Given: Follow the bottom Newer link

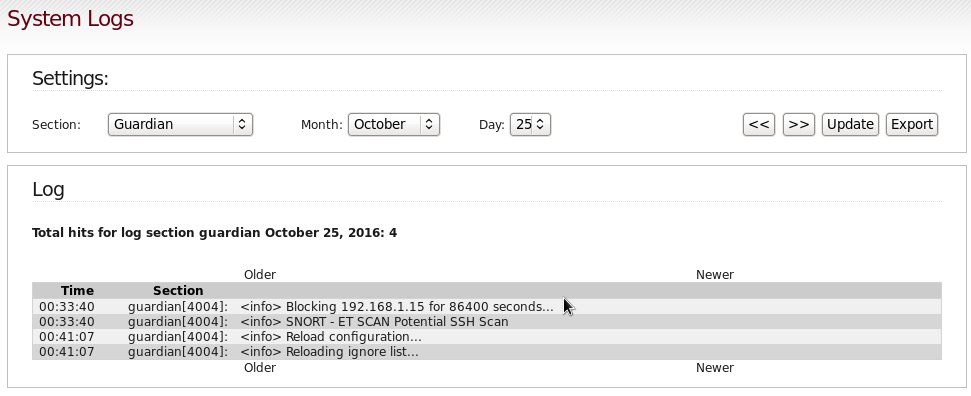Looking at the screenshot, I should (715, 367).
